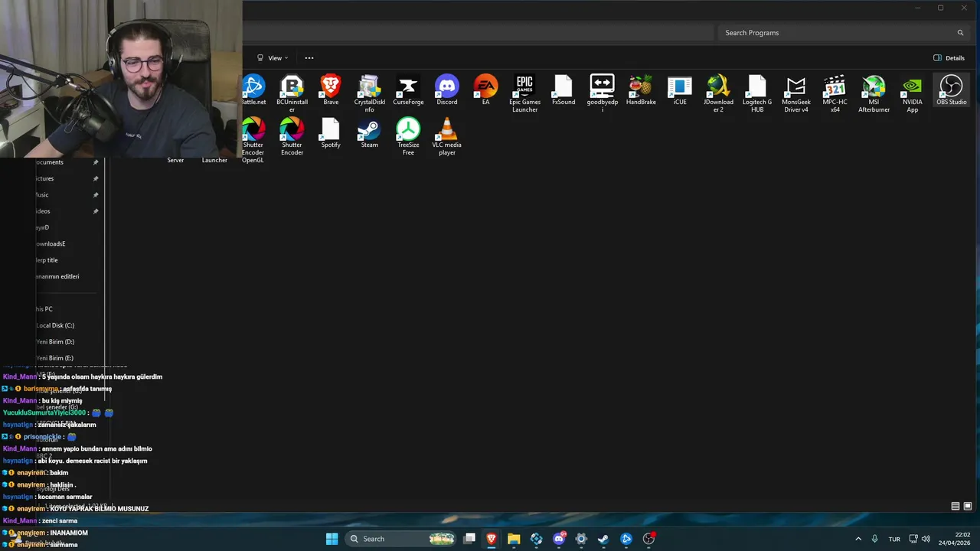Open the View dropdown menu
Screen dimensions: 980x551
[273, 58]
